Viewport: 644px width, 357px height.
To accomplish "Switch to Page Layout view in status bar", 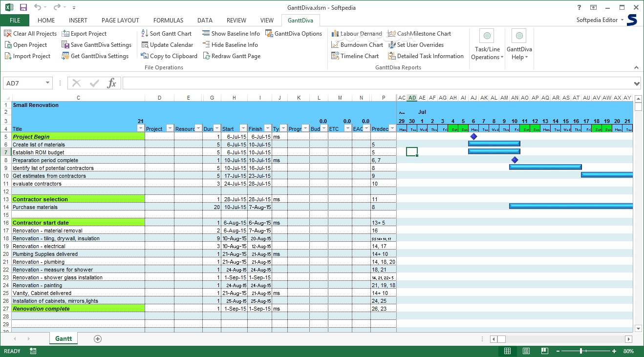I will pyautogui.click(x=526, y=351).
